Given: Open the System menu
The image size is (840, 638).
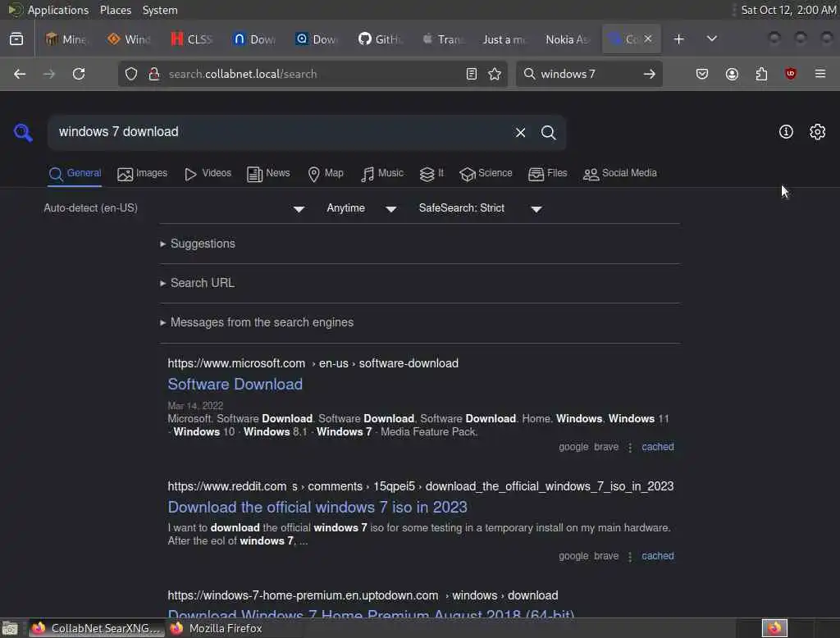Looking at the screenshot, I should pyautogui.click(x=160, y=10).
